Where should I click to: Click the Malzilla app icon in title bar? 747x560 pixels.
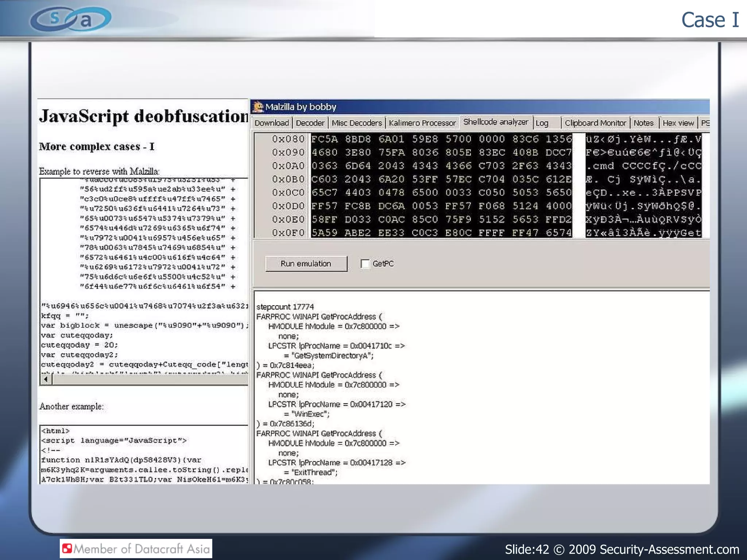(x=258, y=107)
